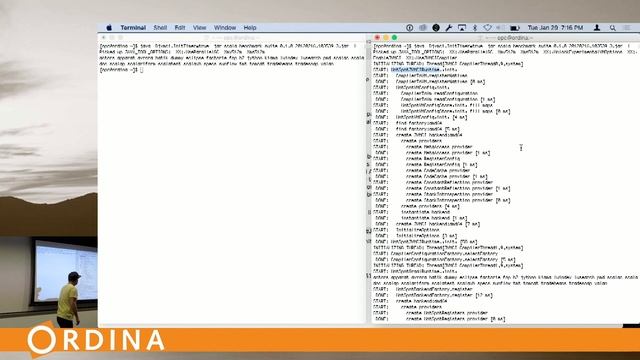Open the View menu
The height and width of the screenshot is (360, 640).
[199, 28]
